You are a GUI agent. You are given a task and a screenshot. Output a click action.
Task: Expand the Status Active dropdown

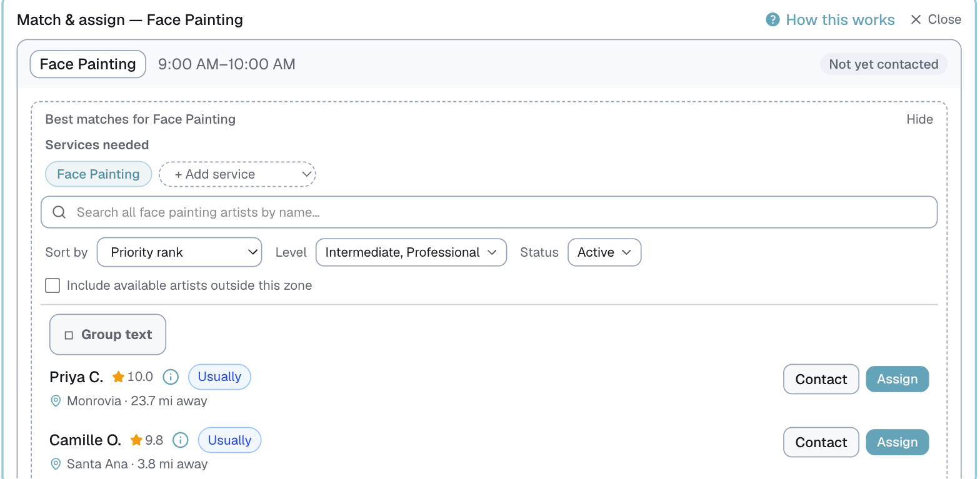click(x=604, y=252)
